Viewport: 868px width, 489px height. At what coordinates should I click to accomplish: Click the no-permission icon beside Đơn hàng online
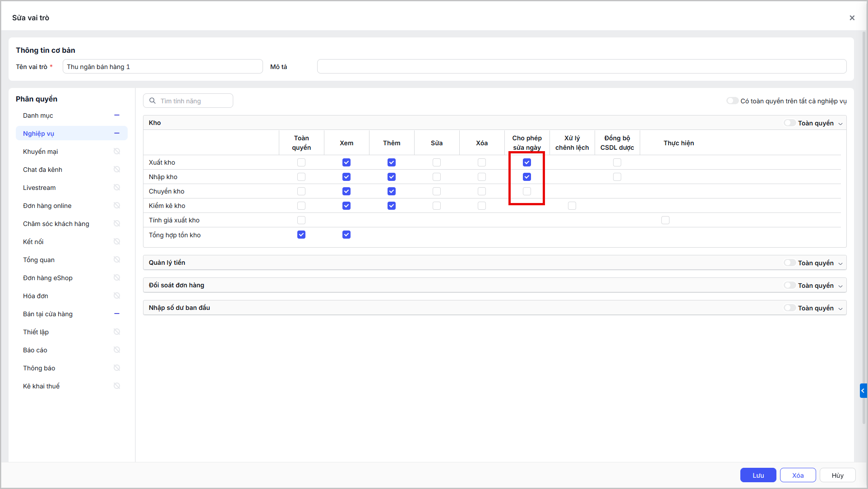(117, 206)
